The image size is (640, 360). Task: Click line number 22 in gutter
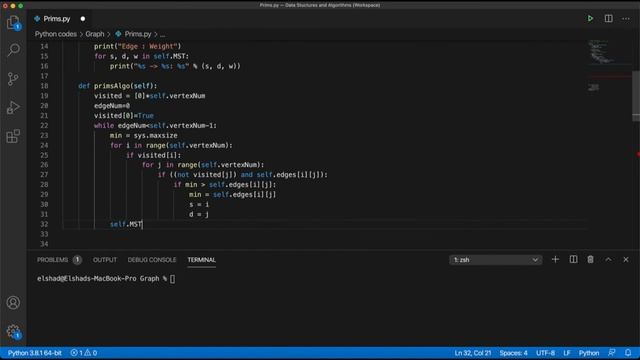pyautogui.click(x=44, y=125)
